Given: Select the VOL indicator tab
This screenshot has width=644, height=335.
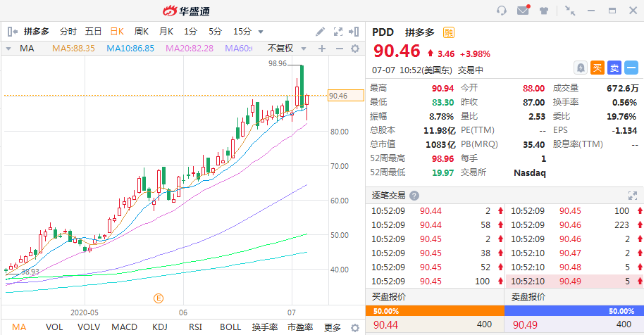Looking at the screenshot, I should (54, 327).
